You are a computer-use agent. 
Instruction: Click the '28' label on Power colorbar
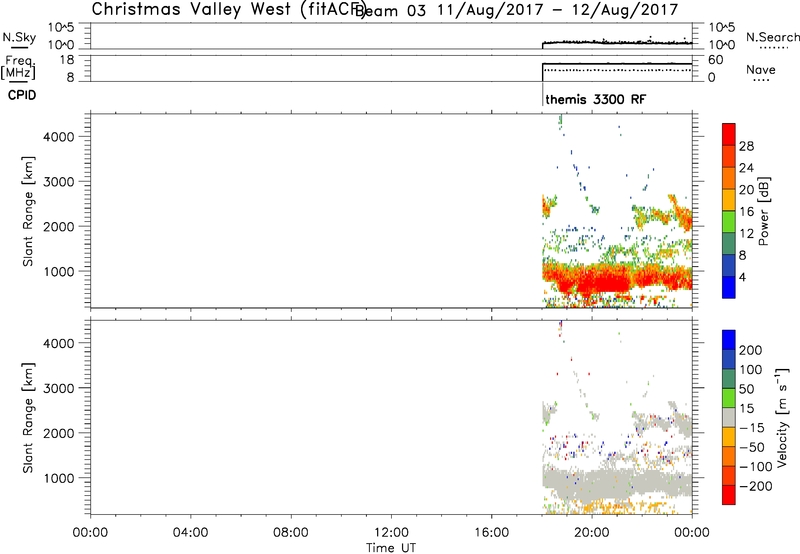click(x=746, y=146)
